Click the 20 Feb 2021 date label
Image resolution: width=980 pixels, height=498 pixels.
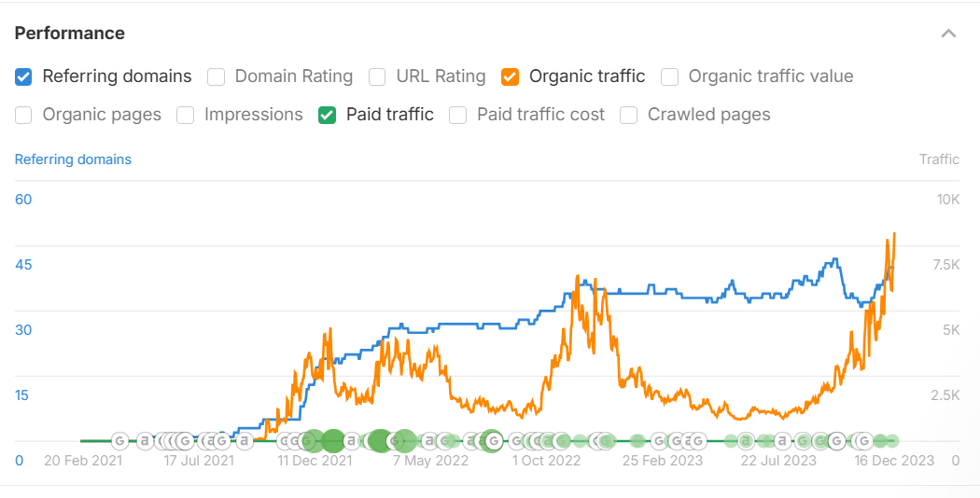coord(83,461)
